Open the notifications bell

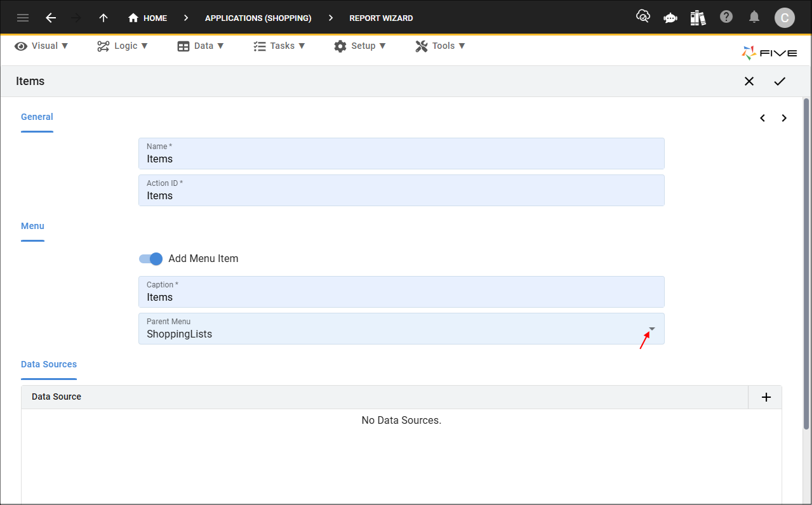click(754, 17)
